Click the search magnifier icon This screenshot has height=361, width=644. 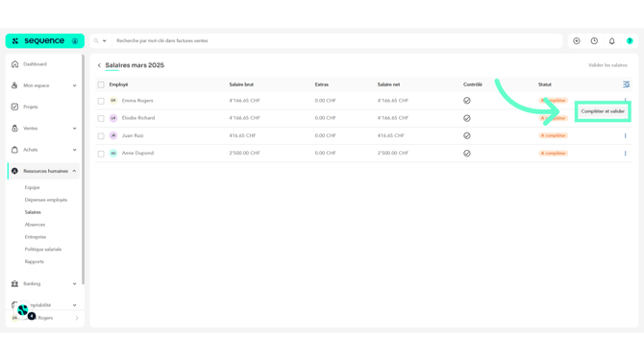tap(96, 40)
